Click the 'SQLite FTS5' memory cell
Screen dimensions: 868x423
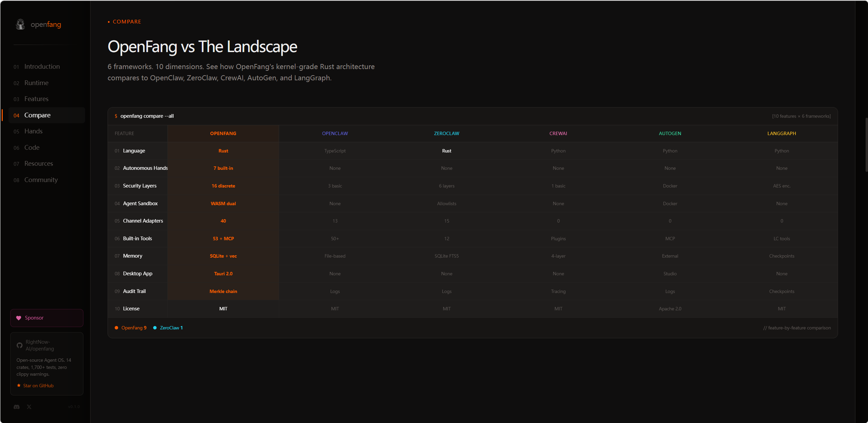tap(447, 256)
